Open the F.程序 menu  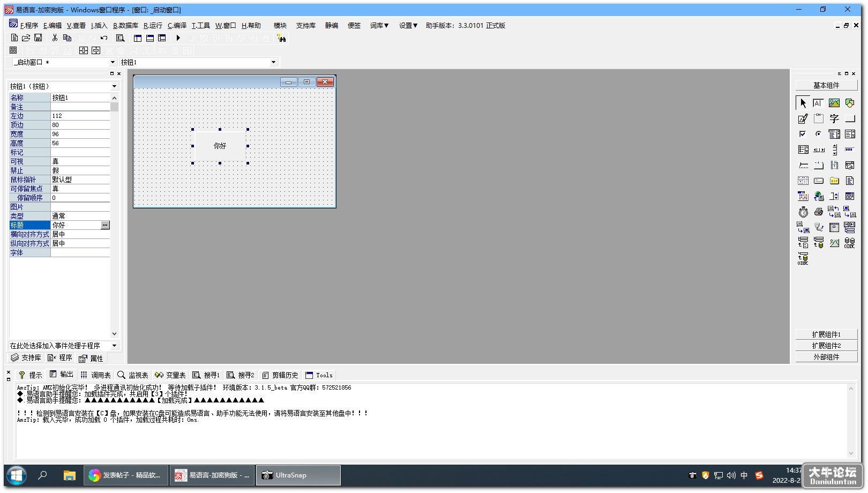click(x=29, y=25)
